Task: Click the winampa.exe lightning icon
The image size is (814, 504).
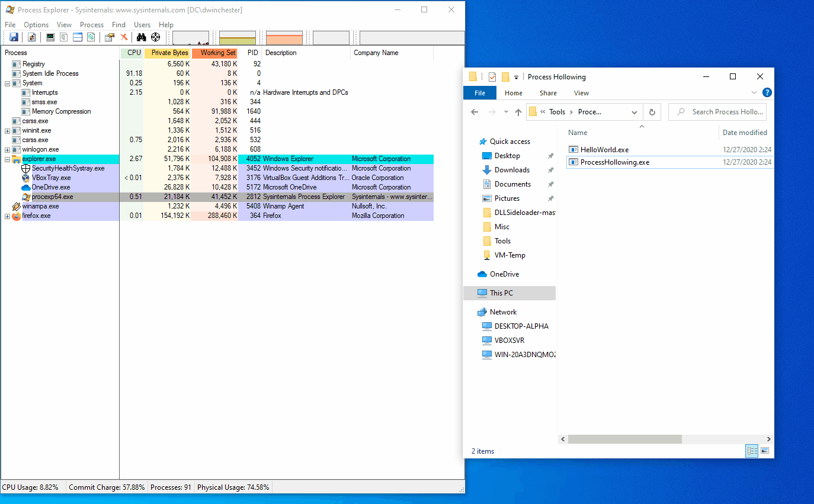Action: click(x=16, y=206)
